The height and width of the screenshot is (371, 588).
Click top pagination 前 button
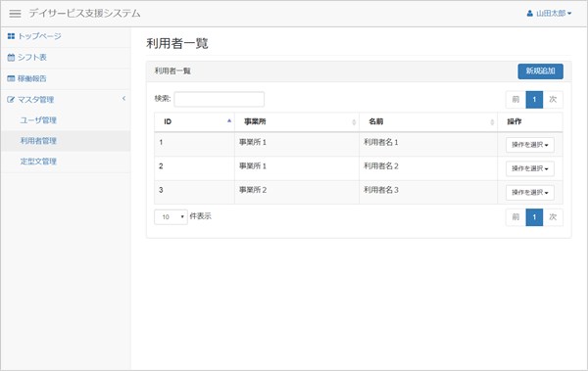[515, 100]
